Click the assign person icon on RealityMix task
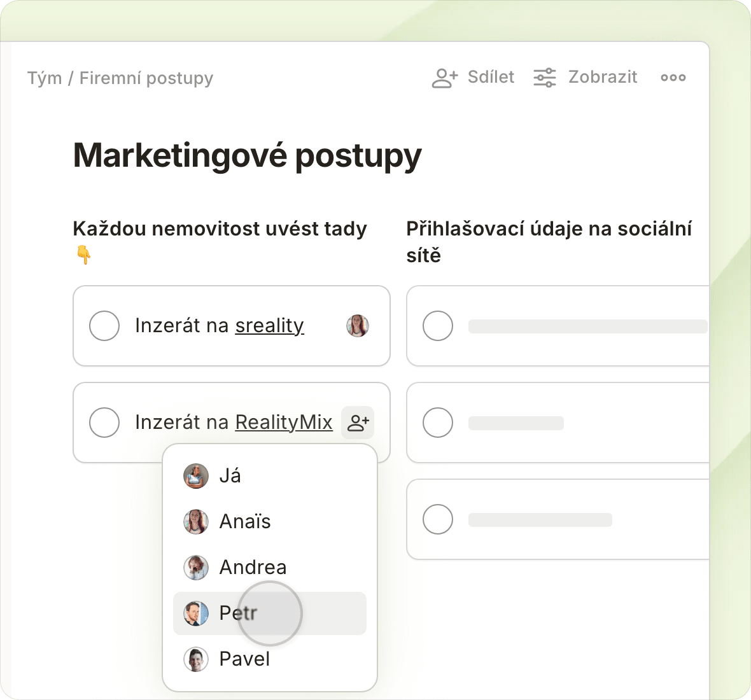Image resolution: width=751 pixels, height=700 pixels. 358,422
